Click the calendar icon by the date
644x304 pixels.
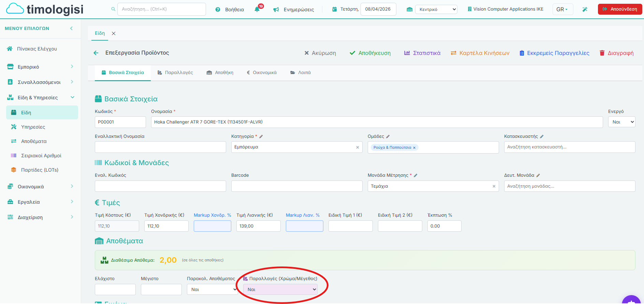click(335, 9)
